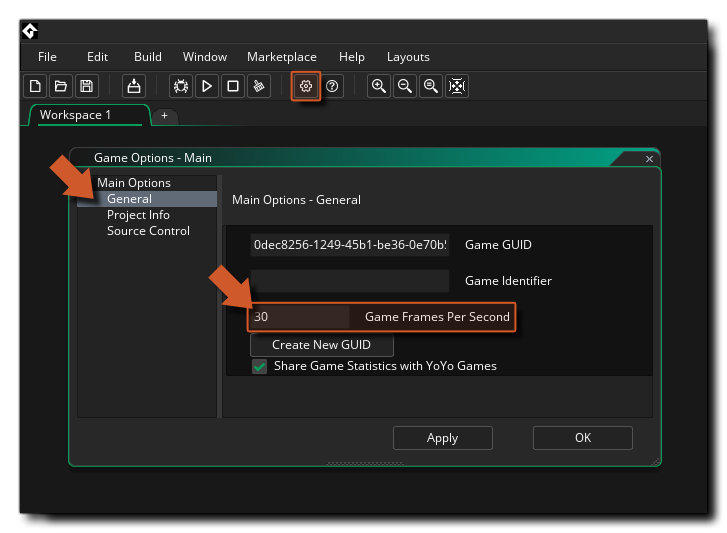Click the Game Identifier label
This screenshot has width=727, height=533.
pos(508,281)
